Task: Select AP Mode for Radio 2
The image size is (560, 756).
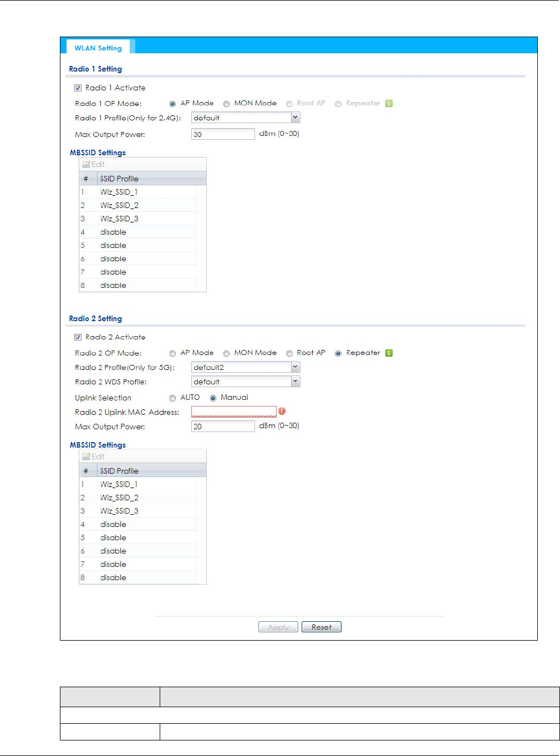Action: (x=172, y=353)
